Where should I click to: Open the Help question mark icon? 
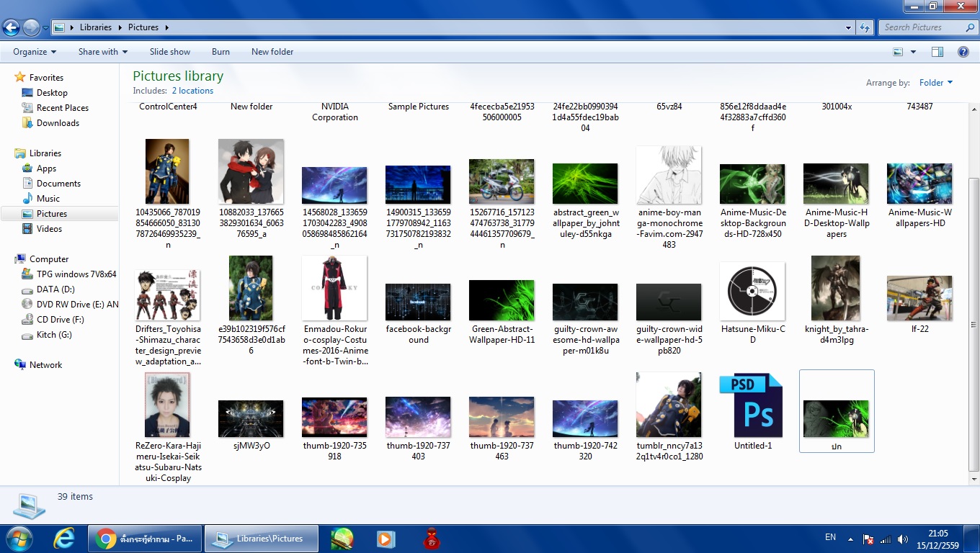click(963, 52)
